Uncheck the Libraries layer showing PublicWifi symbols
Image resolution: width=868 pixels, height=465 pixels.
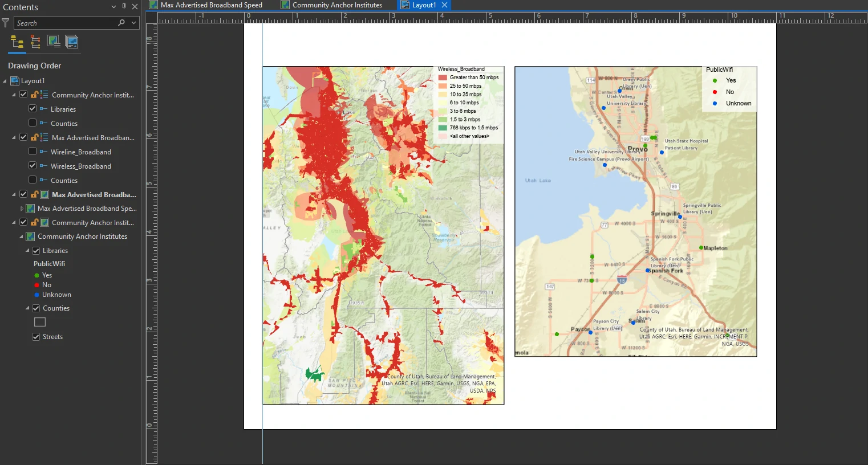(36, 251)
